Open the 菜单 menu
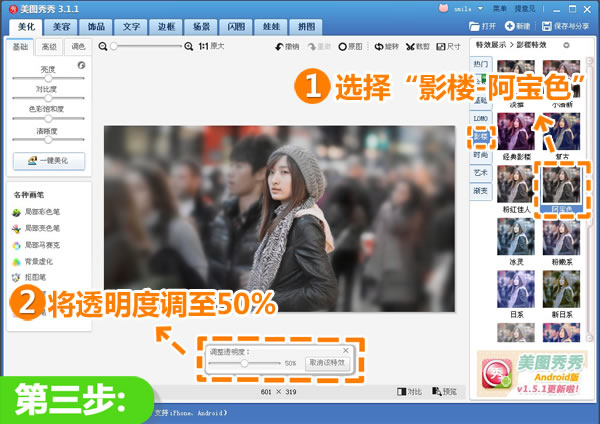The height and width of the screenshot is (424, 600). pos(499,8)
